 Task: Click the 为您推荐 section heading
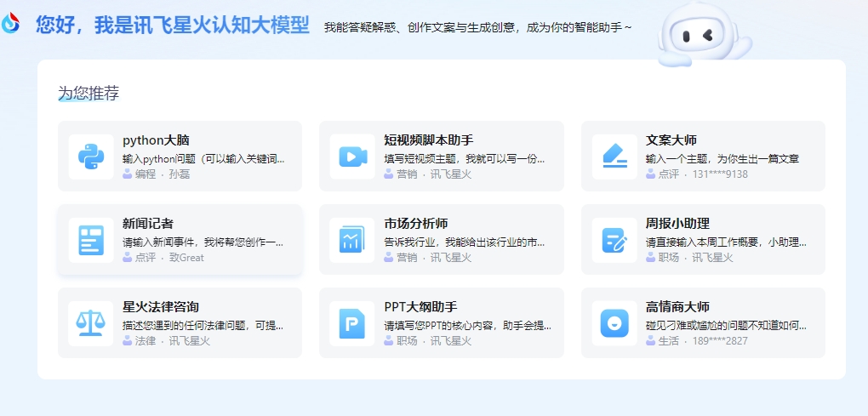click(x=89, y=93)
